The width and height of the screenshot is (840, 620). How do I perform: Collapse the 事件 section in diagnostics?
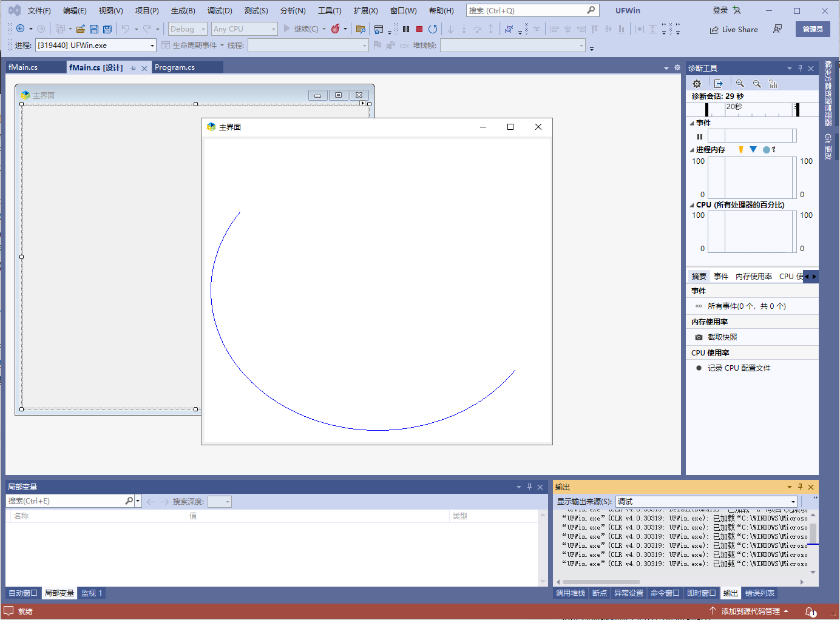[x=692, y=123]
